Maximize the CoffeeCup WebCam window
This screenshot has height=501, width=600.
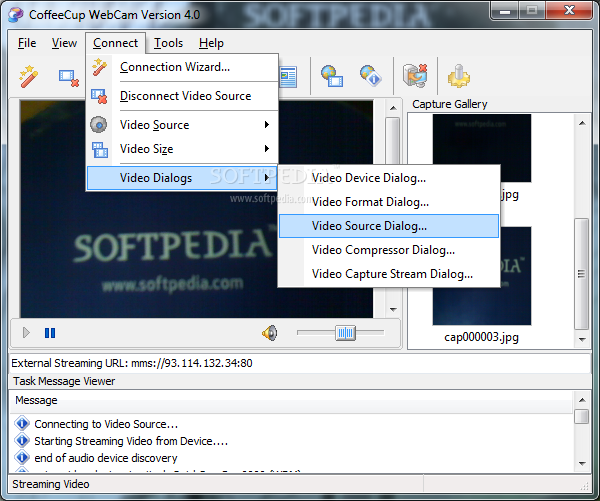(532, 11)
